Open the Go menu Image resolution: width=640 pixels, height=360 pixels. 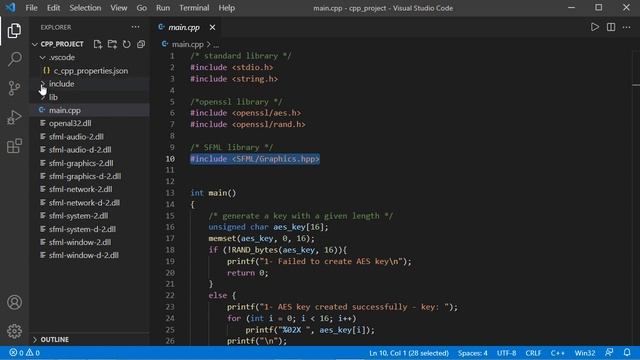(142, 8)
